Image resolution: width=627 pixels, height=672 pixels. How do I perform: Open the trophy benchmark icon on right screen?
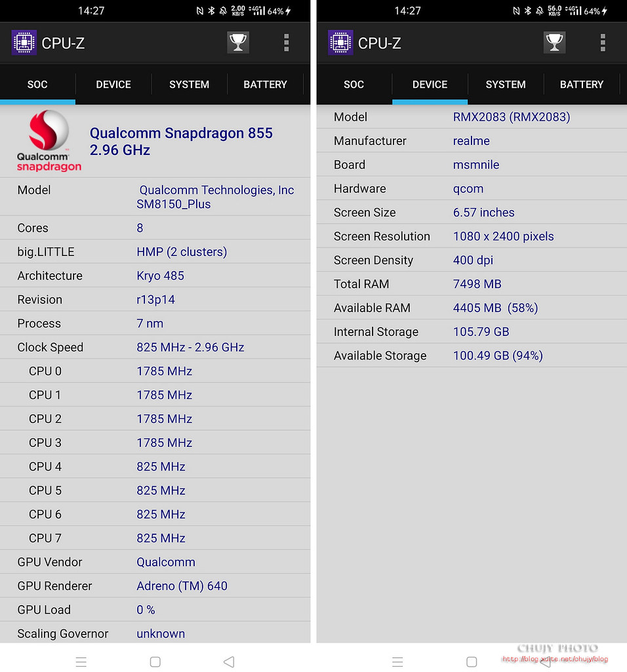click(x=555, y=43)
